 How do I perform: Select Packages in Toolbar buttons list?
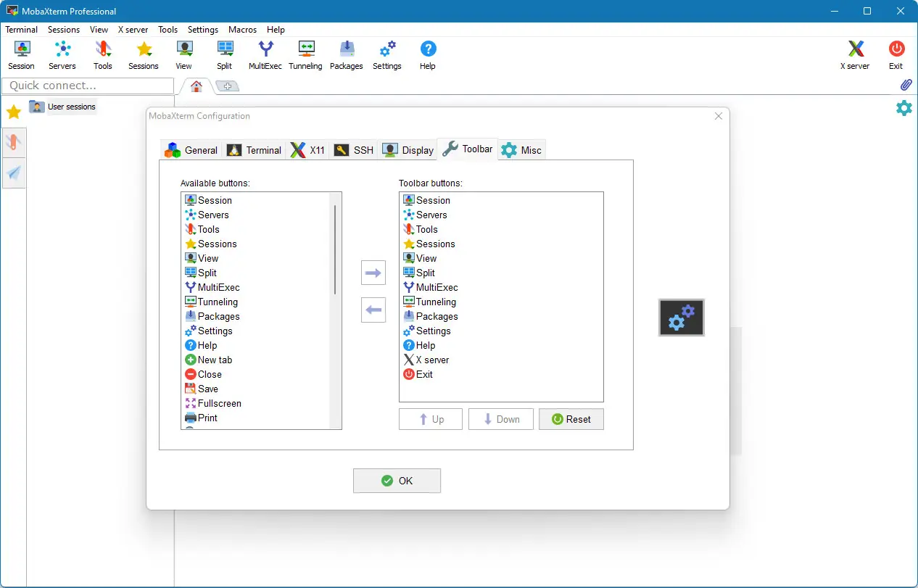430,316
